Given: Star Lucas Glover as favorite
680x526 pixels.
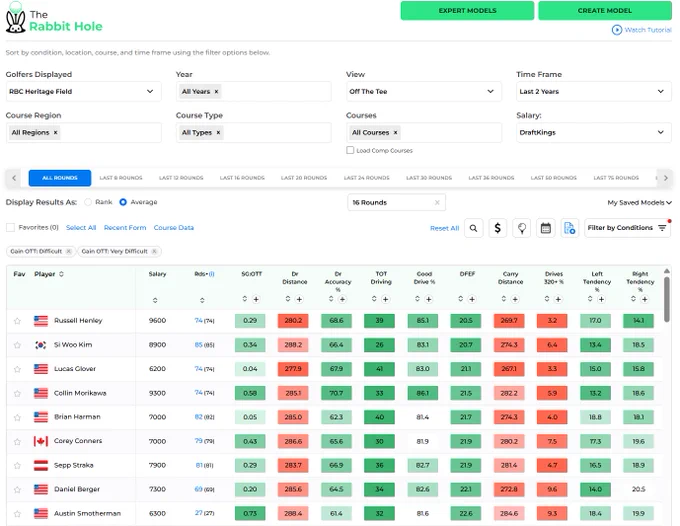Looking at the screenshot, I should [17, 369].
